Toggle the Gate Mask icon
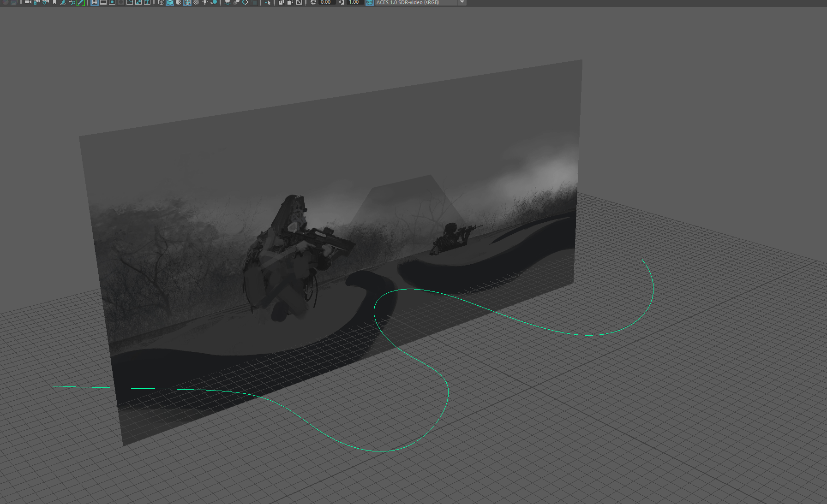Viewport: 827px width, 504px height. click(121, 2)
